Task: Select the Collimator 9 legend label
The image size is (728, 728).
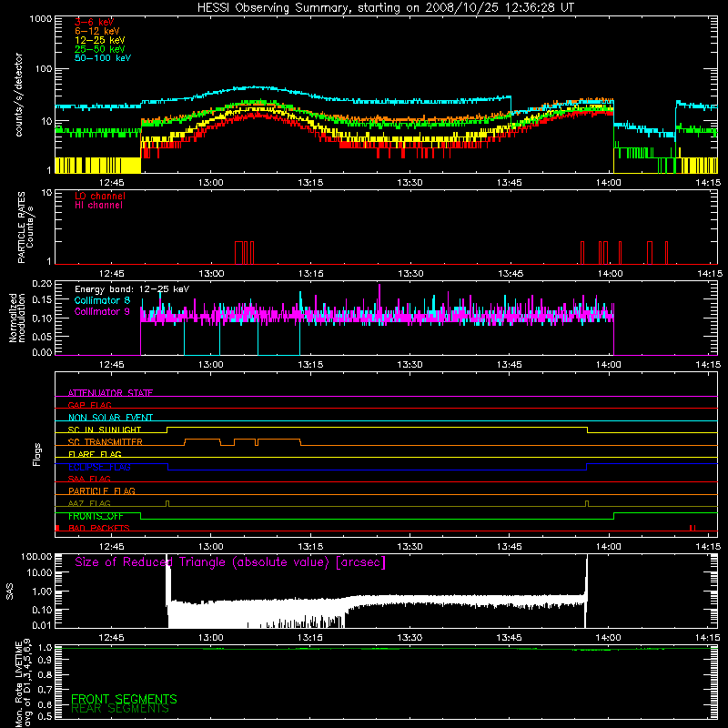Action: 102,311
